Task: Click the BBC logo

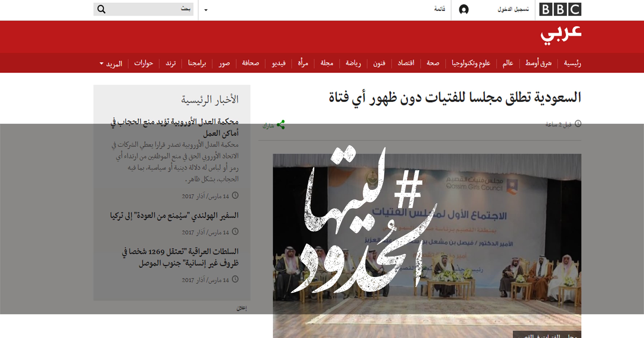Action: 560,10
